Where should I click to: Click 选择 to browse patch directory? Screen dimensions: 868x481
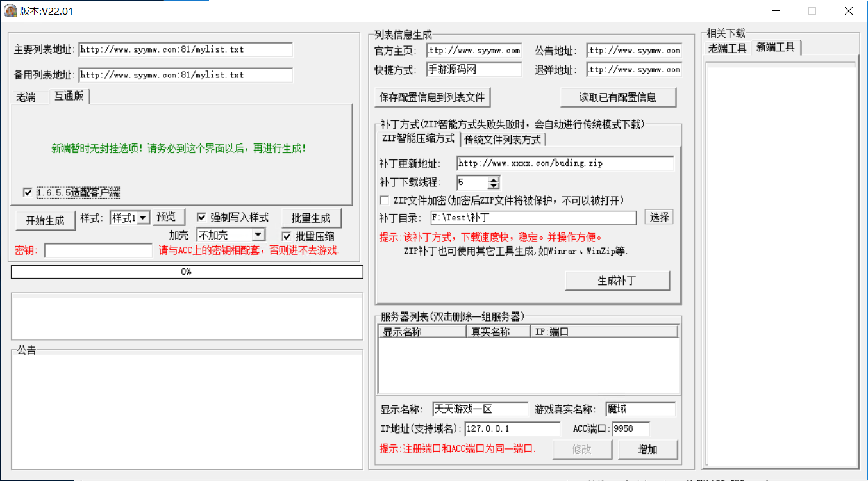point(659,217)
